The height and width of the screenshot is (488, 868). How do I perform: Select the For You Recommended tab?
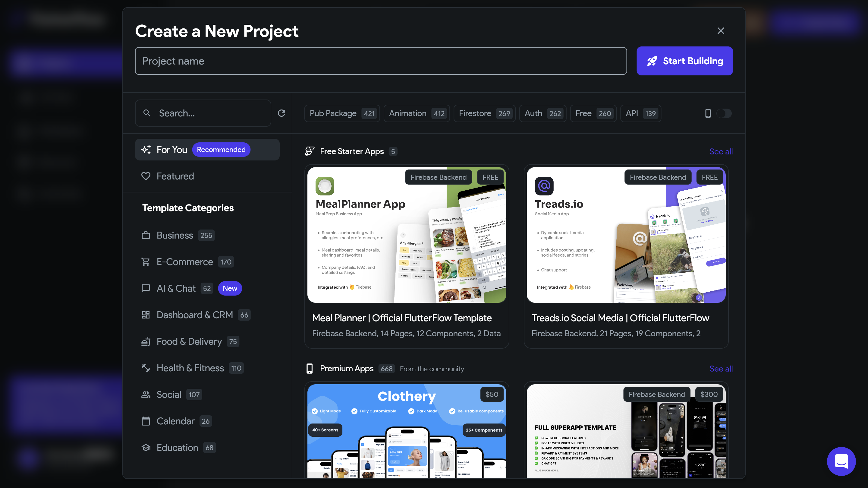[x=207, y=149]
